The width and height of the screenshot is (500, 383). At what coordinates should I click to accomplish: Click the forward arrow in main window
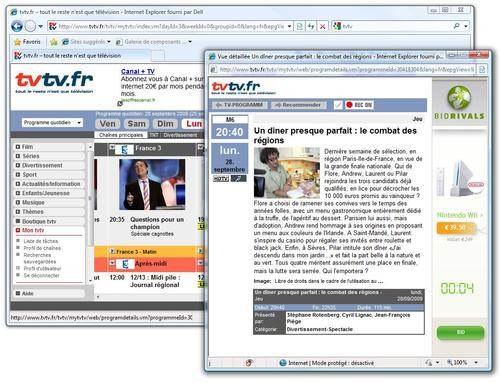pyautogui.click(x=30, y=26)
